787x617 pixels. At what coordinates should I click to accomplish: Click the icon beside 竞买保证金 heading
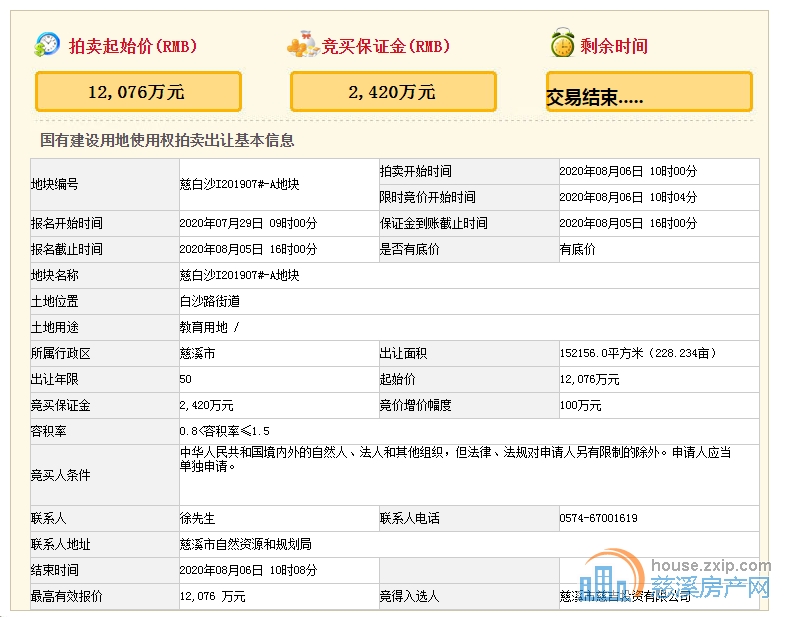[x=302, y=46]
